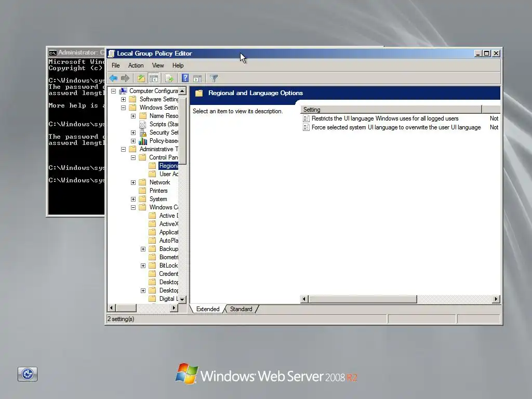This screenshot has height=399, width=532.
Task: Expand the Policy-based QoS node
Action: [x=134, y=141]
